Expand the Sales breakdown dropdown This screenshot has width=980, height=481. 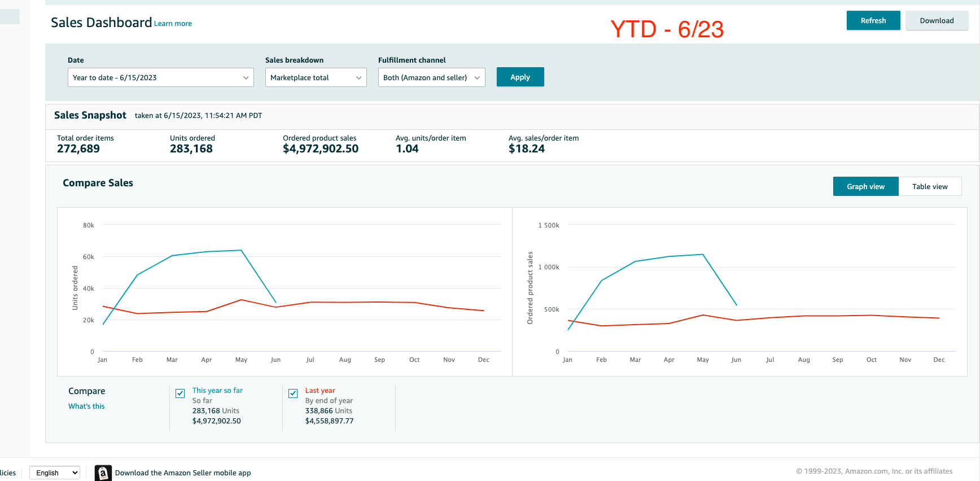(316, 77)
